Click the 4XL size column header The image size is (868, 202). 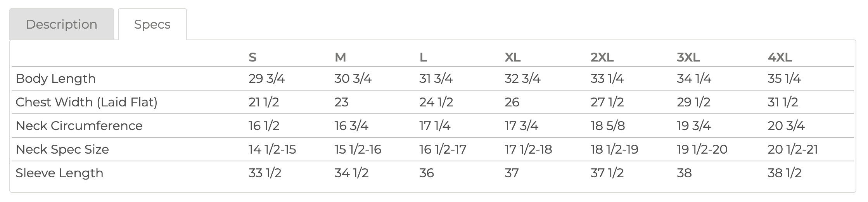pos(780,57)
